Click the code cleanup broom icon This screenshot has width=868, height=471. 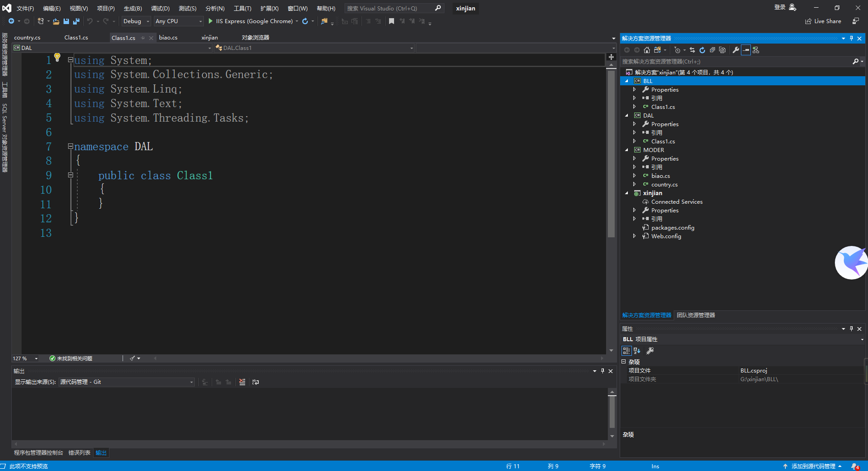tap(133, 358)
